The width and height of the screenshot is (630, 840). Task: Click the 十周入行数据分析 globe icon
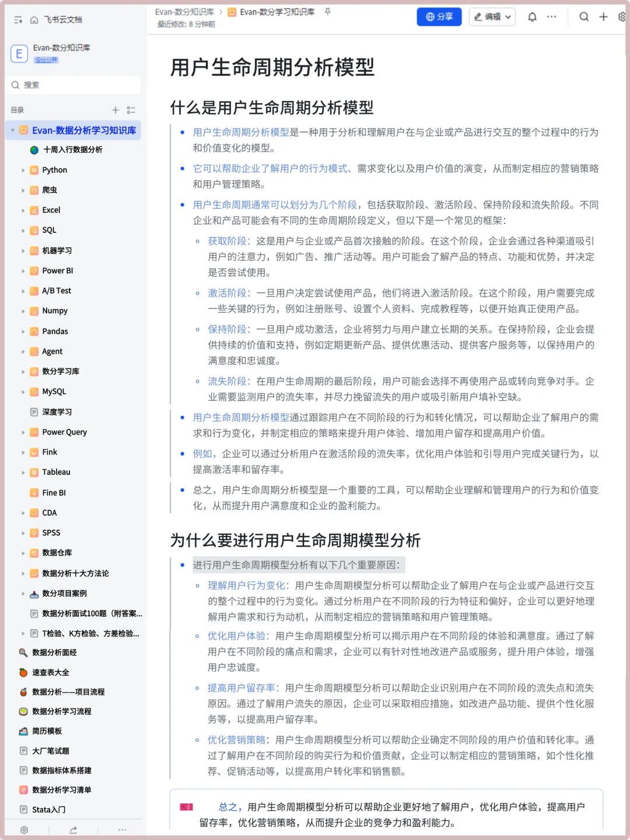34,150
